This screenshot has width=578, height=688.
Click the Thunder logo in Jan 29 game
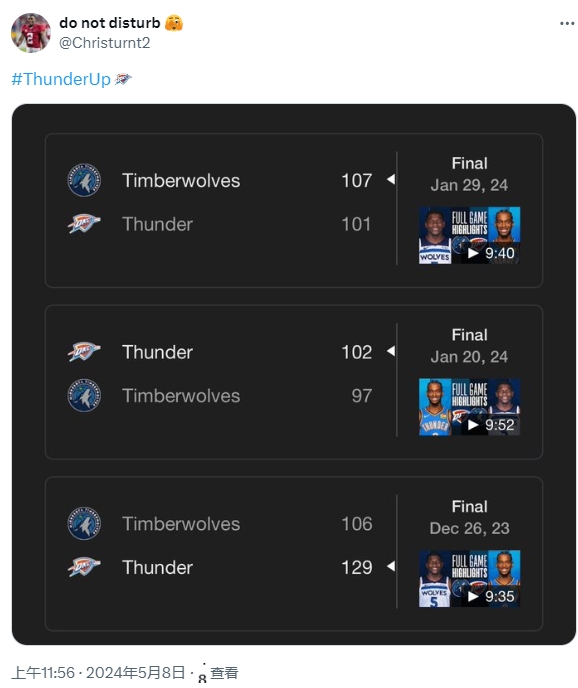84,224
